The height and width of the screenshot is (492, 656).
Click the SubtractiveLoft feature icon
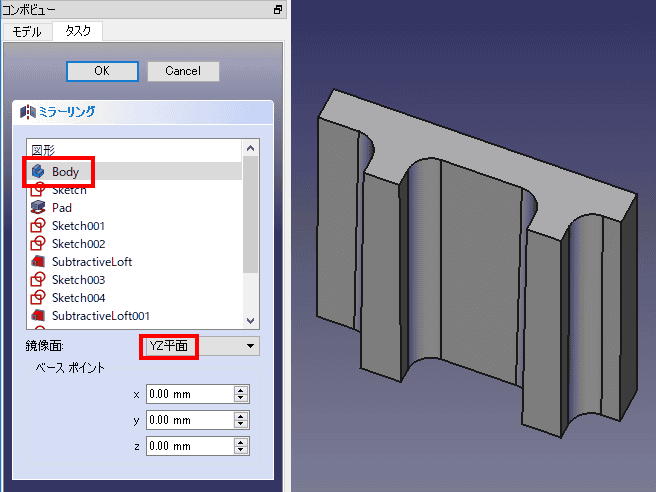pos(38,261)
